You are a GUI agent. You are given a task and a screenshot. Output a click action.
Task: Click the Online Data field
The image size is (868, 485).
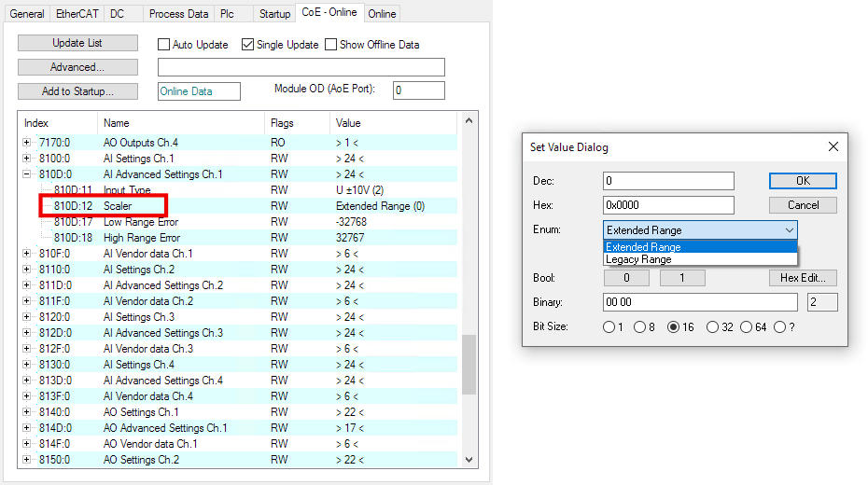coord(199,91)
